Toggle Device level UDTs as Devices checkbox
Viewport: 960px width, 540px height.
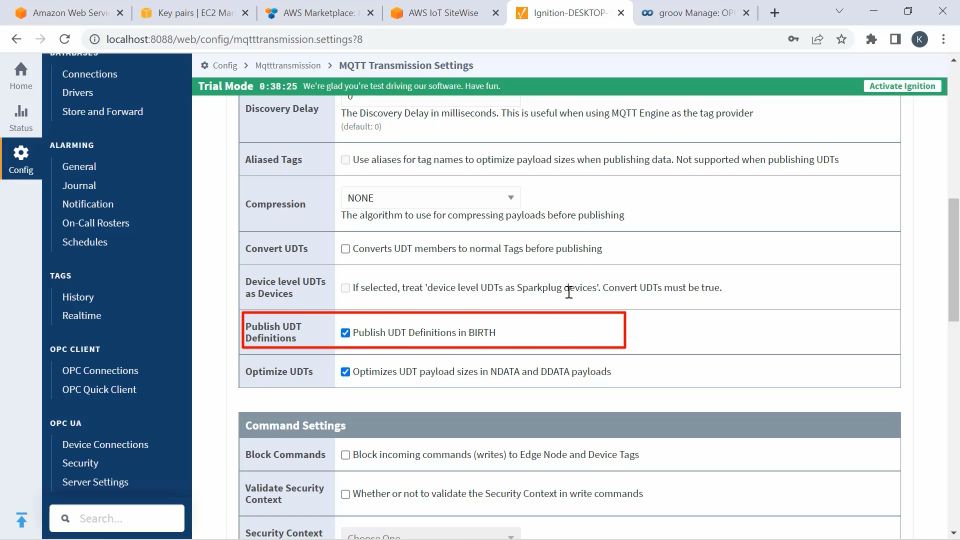[x=345, y=288]
